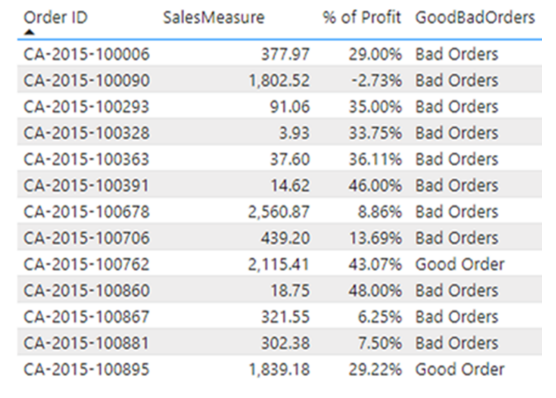Image resolution: width=556 pixels, height=398 pixels.
Task: Click Good Order in the last row
Action: click(460, 369)
